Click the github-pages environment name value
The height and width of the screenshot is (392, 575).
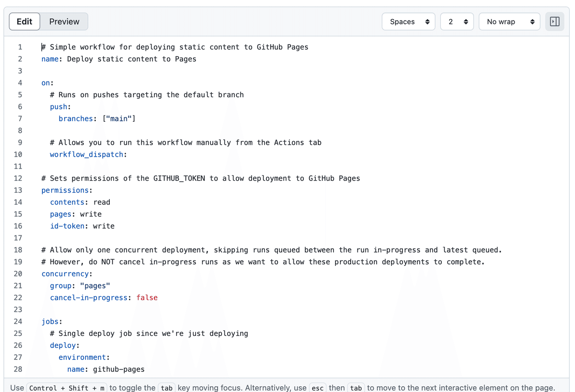pyautogui.click(x=118, y=369)
